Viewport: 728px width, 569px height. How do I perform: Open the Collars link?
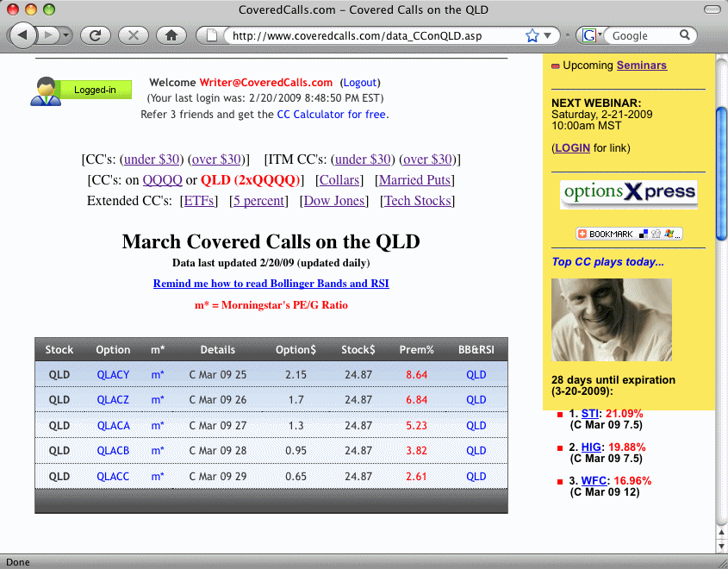(339, 180)
